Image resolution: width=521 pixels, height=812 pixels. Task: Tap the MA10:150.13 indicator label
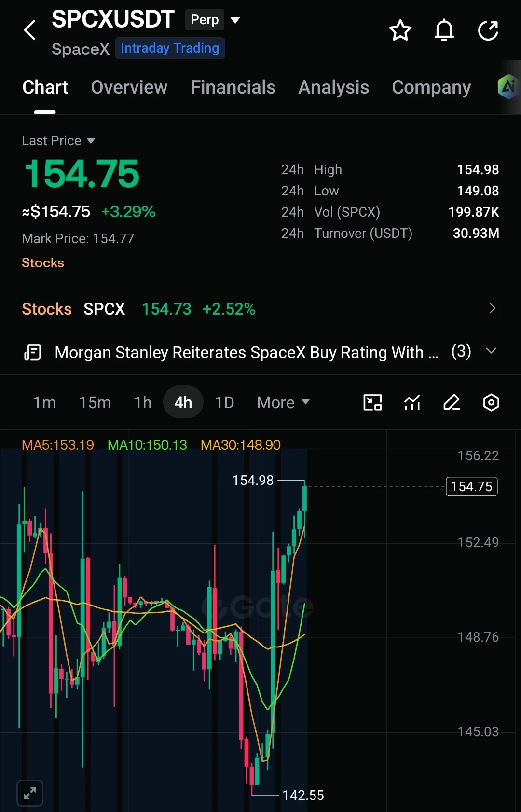click(147, 445)
